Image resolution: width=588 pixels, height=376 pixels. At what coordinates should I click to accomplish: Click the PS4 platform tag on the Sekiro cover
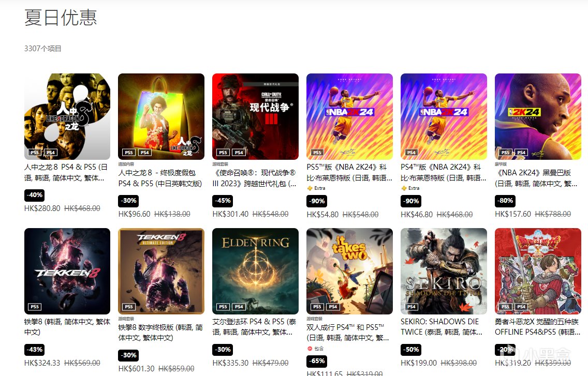tap(411, 307)
